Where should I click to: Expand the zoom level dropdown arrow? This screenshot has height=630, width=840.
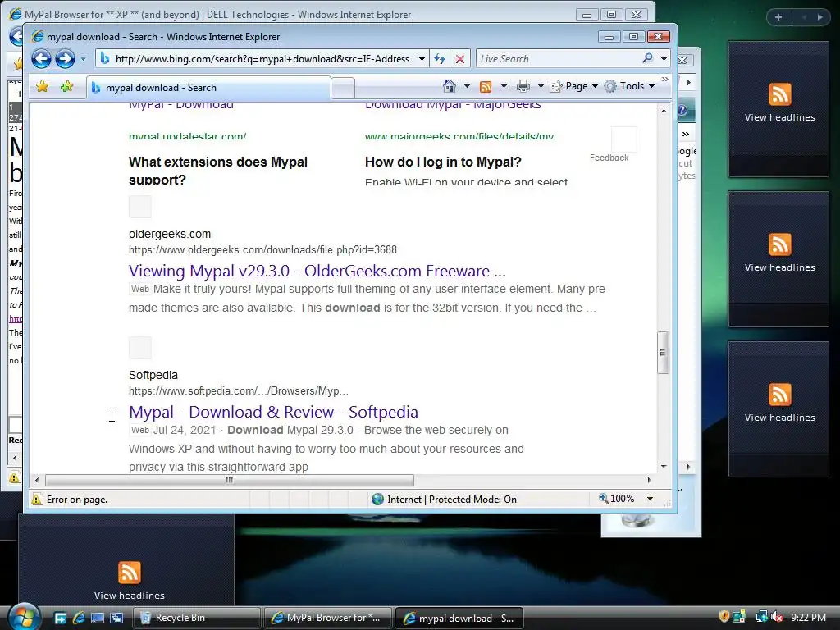650,499
